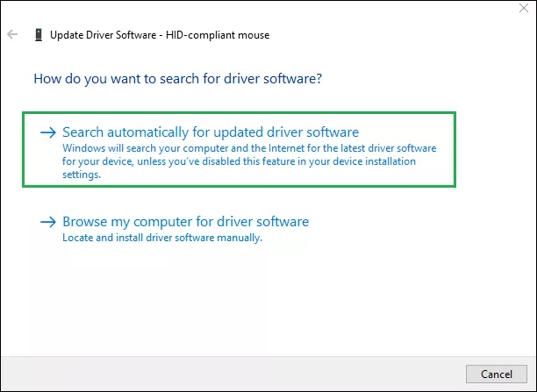Click the arrow icon beside Browse my computer

pyautogui.click(x=48, y=222)
